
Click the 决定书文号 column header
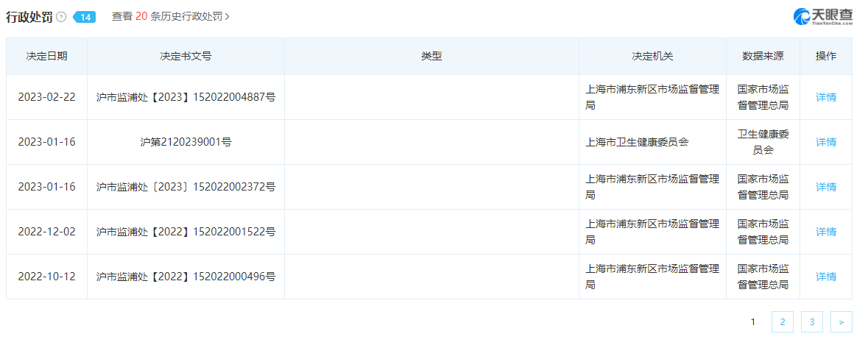tap(186, 57)
